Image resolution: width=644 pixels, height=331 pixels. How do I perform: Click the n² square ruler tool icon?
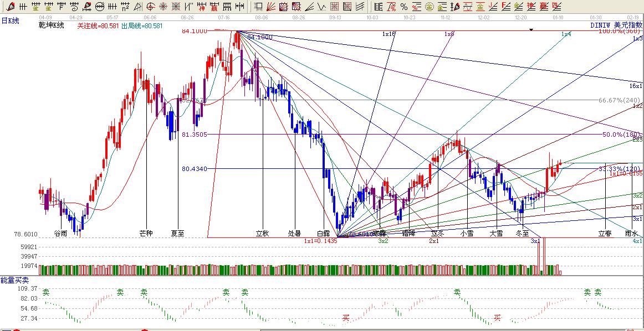point(125,7)
